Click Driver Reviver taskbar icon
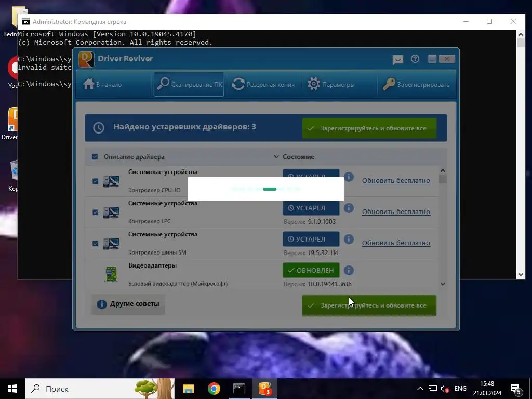The image size is (532, 399). coord(265,389)
